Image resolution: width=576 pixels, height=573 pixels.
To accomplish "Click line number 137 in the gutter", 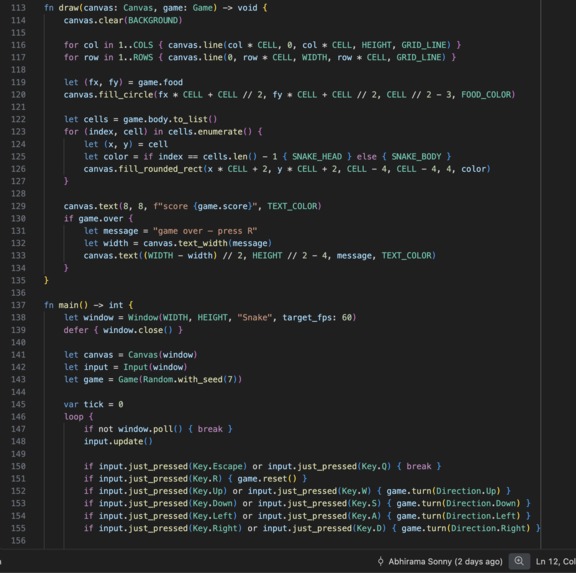I will pyautogui.click(x=18, y=305).
